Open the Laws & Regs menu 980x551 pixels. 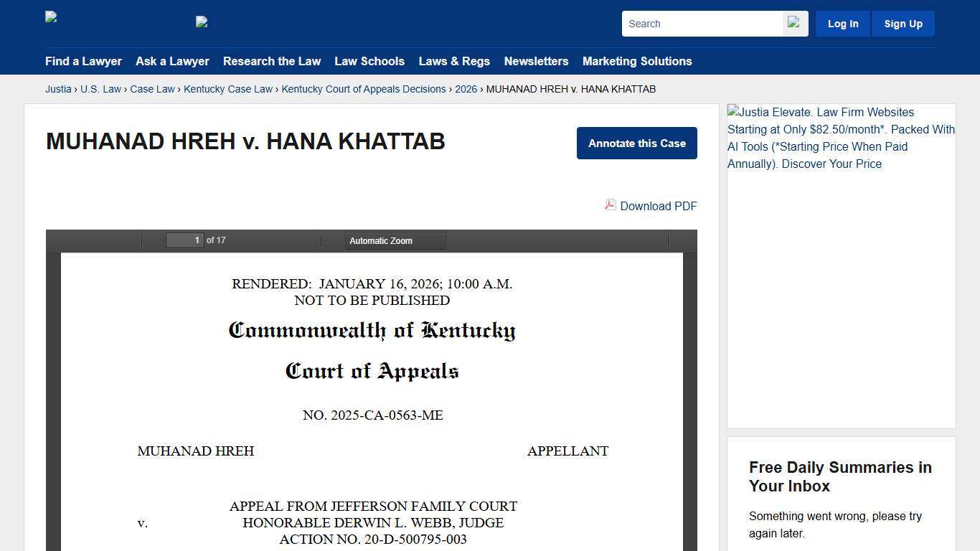point(454,62)
